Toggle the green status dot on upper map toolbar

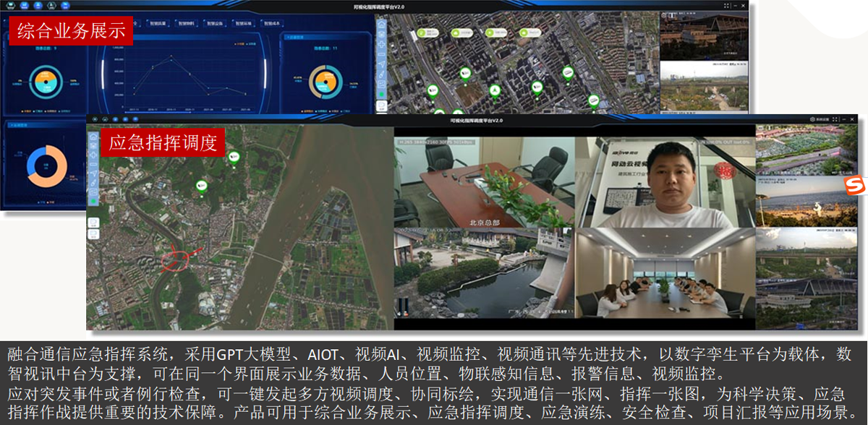click(381, 94)
